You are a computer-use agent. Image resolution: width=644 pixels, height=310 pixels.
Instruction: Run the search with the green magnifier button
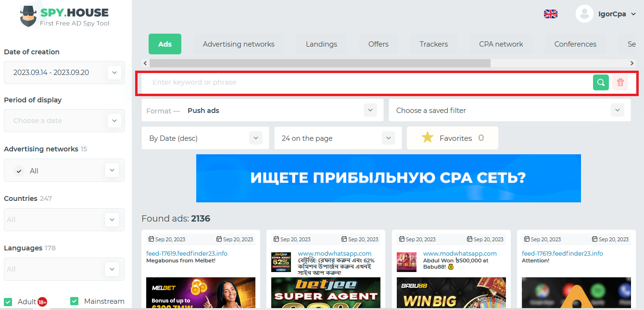coord(601,82)
